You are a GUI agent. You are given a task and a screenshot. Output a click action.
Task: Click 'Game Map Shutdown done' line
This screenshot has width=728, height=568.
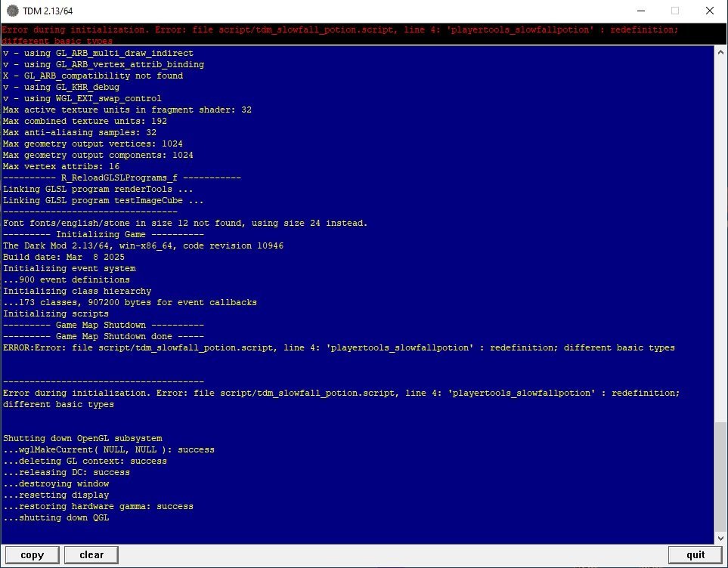pyautogui.click(x=104, y=336)
